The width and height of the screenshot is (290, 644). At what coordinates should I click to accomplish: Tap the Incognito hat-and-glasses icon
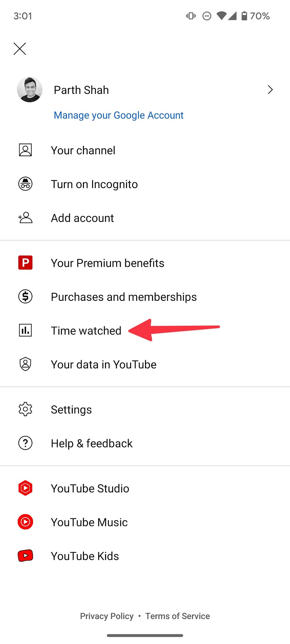click(x=26, y=184)
